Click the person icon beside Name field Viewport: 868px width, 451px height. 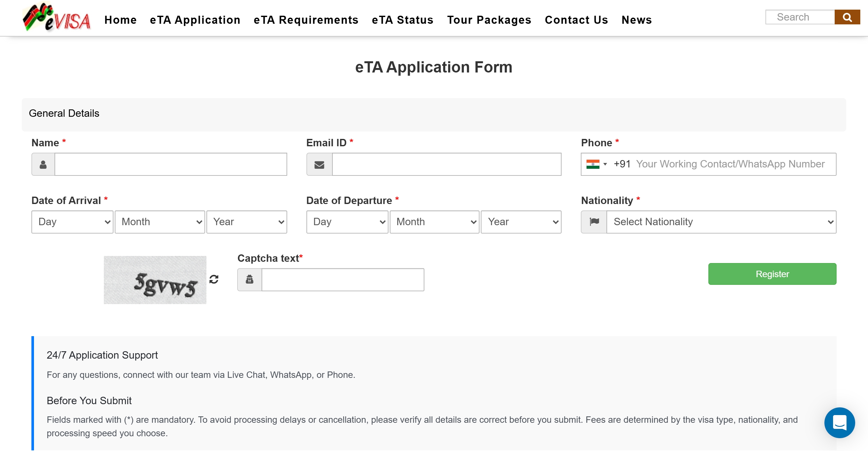click(x=43, y=164)
